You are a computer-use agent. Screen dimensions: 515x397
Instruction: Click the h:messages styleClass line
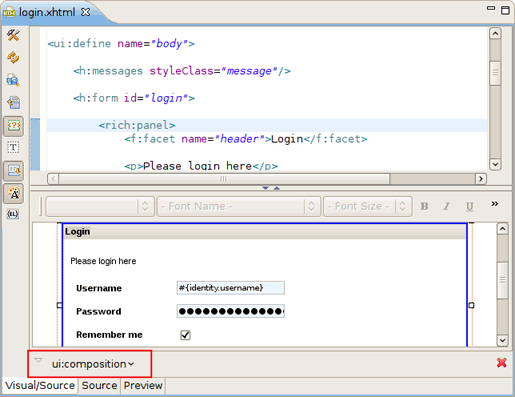click(182, 71)
